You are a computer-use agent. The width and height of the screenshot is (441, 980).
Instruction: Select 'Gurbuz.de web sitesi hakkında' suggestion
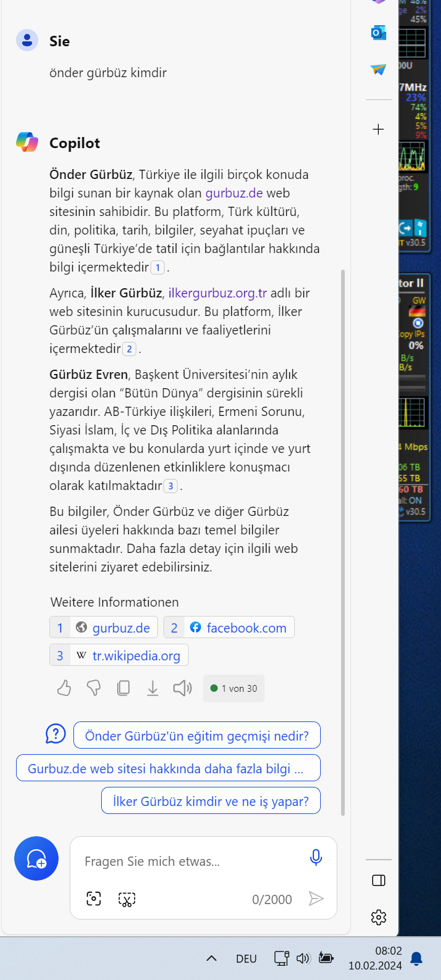168,768
